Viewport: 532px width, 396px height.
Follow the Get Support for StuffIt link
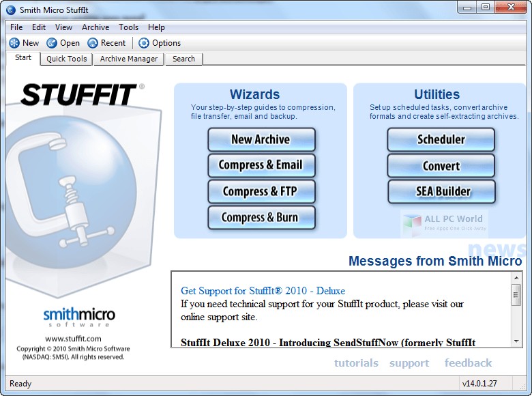[x=263, y=291]
